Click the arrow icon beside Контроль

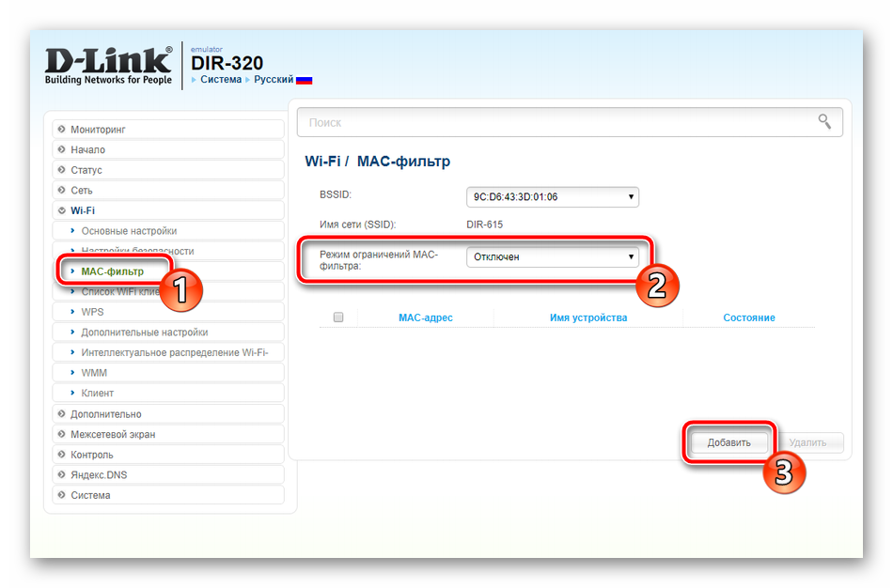pyautogui.click(x=61, y=455)
